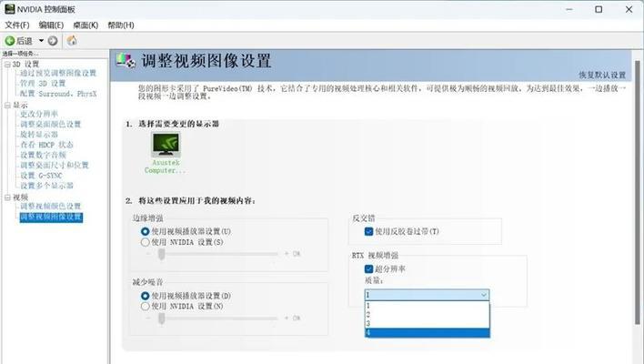Choose quality option 3 in the list

(428, 324)
